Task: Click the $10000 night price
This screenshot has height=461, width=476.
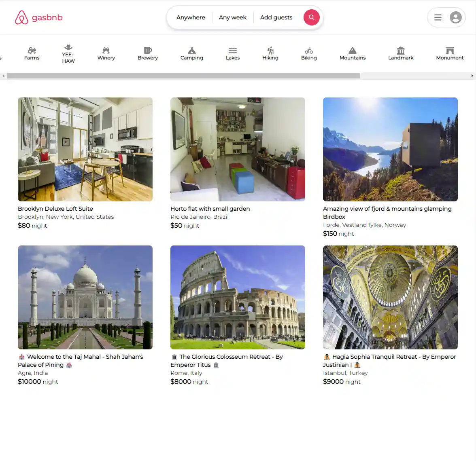Action: tap(38, 382)
